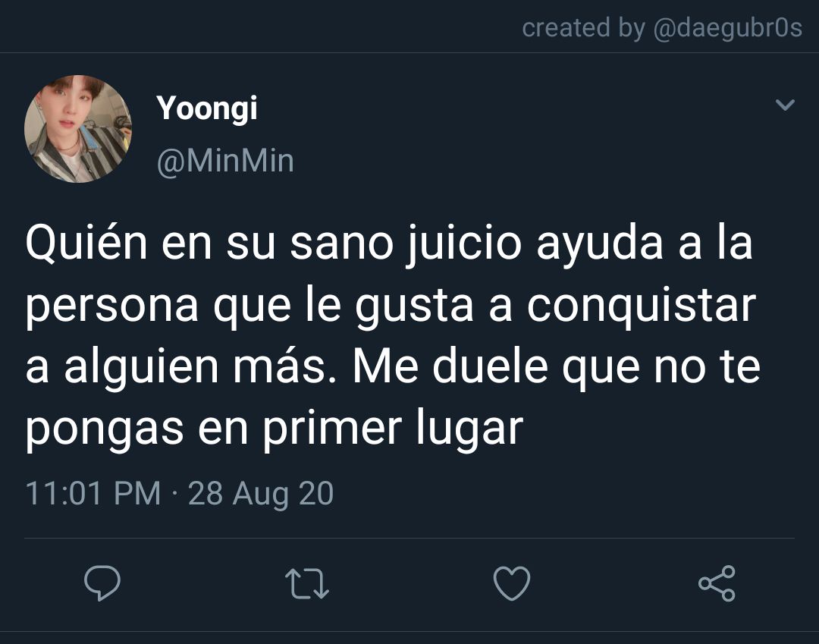Screen dimensions: 819x644
Task: Select the word 'conquistar' in the tweet
Action: pos(642,306)
